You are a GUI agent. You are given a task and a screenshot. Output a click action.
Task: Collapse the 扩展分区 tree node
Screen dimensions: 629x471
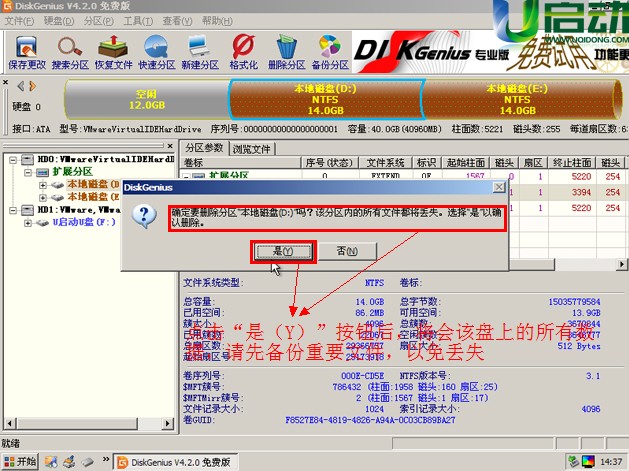28,173
